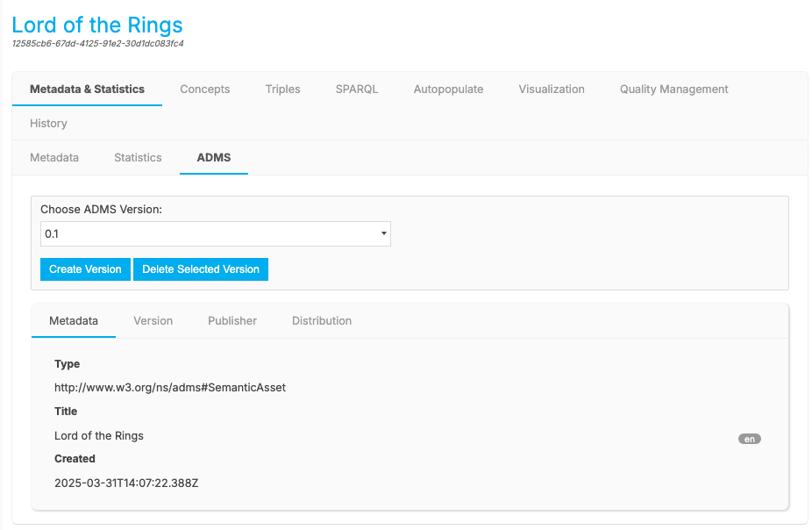Select the Metadata & Statistics tab
The width and height of the screenshot is (812, 530).
pyautogui.click(x=87, y=89)
